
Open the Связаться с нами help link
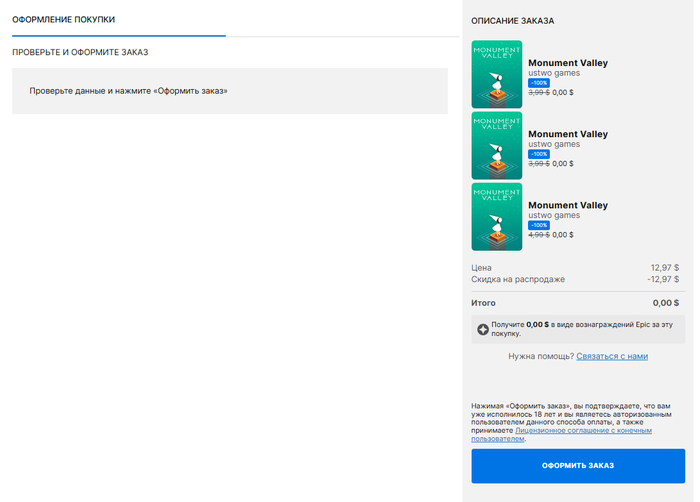point(612,356)
